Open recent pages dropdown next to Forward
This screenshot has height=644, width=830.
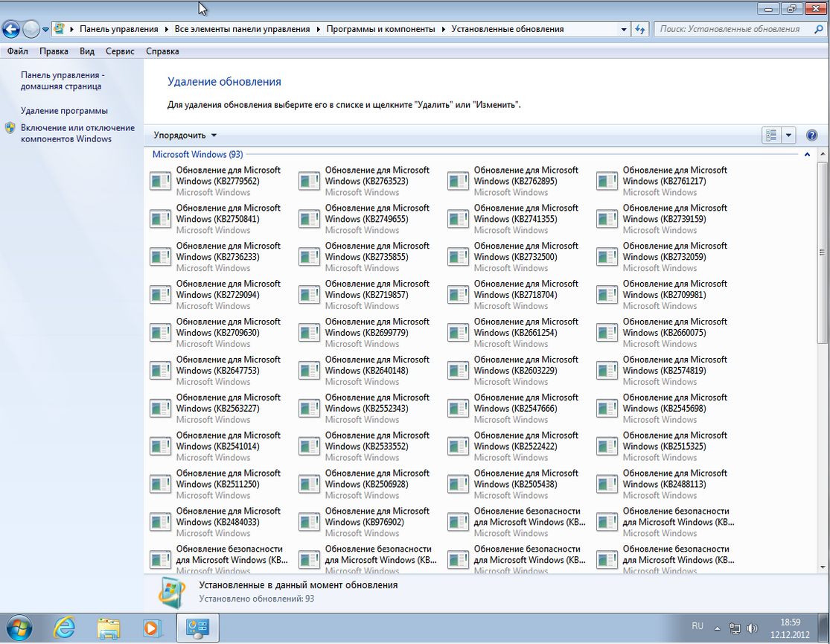point(45,30)
